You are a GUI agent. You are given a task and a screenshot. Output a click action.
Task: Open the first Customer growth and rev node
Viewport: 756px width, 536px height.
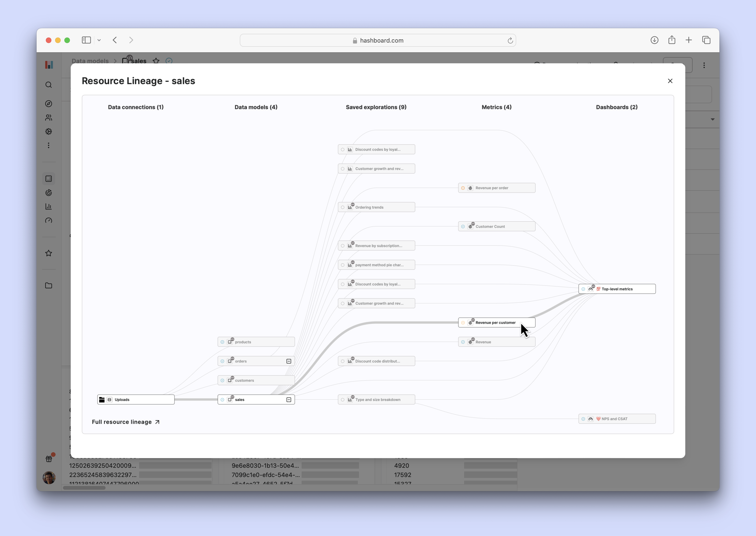[x=376, y=169]
